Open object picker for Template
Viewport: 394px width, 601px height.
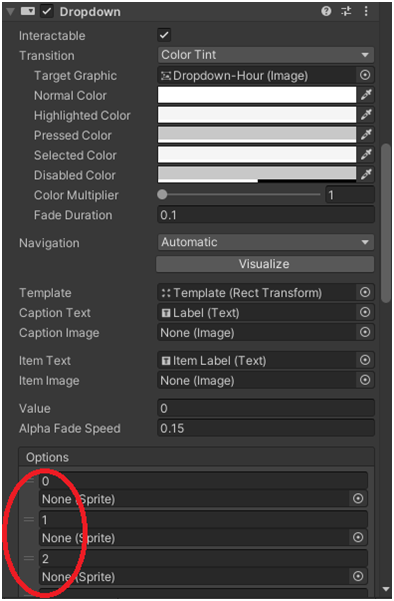pos(365,293)
